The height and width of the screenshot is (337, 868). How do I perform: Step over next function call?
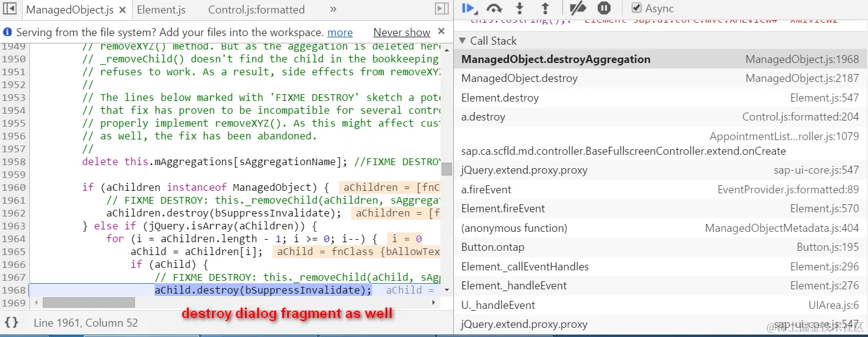[494, 9]
